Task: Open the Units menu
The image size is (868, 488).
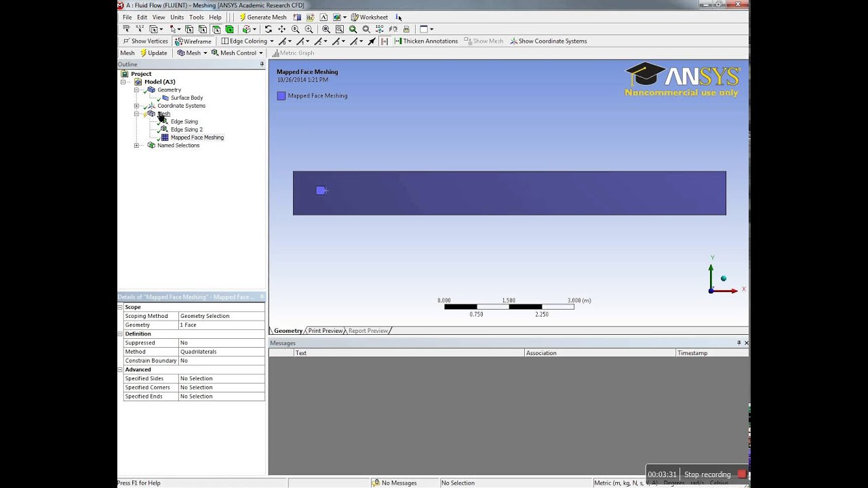Action: (177, 17)
